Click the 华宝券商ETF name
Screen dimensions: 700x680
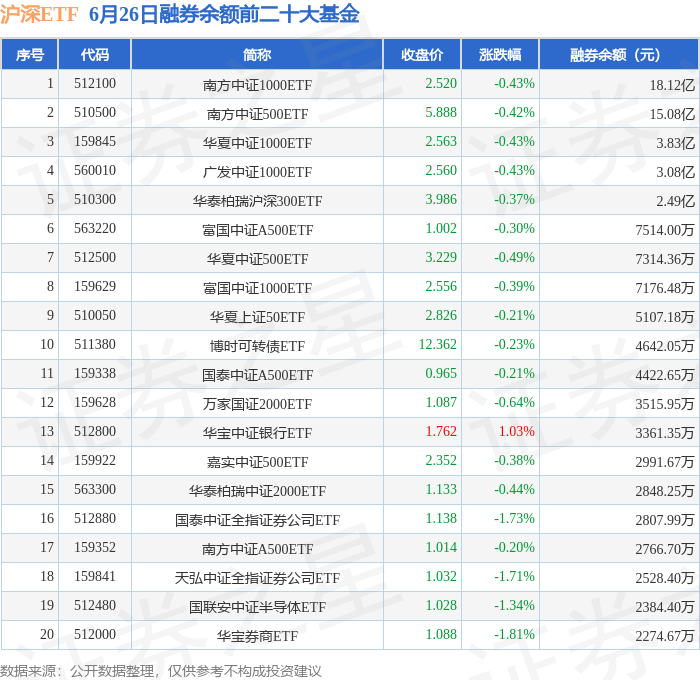click(x=257, y=636)
